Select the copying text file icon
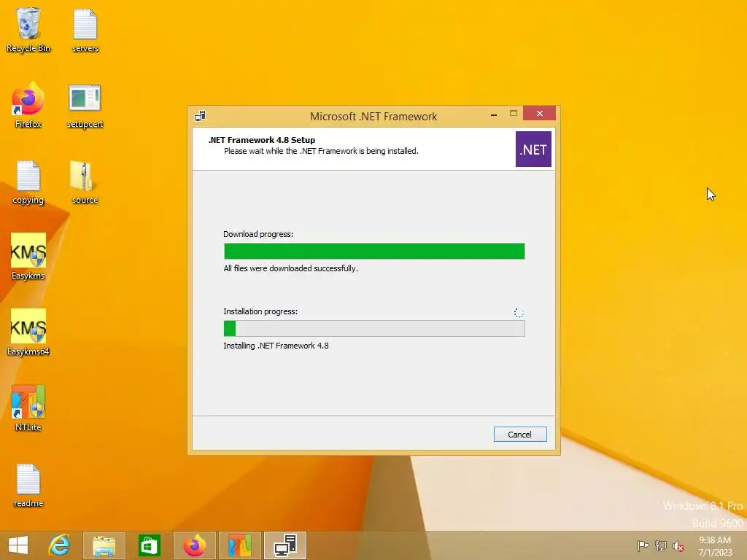 click(28, 182)
